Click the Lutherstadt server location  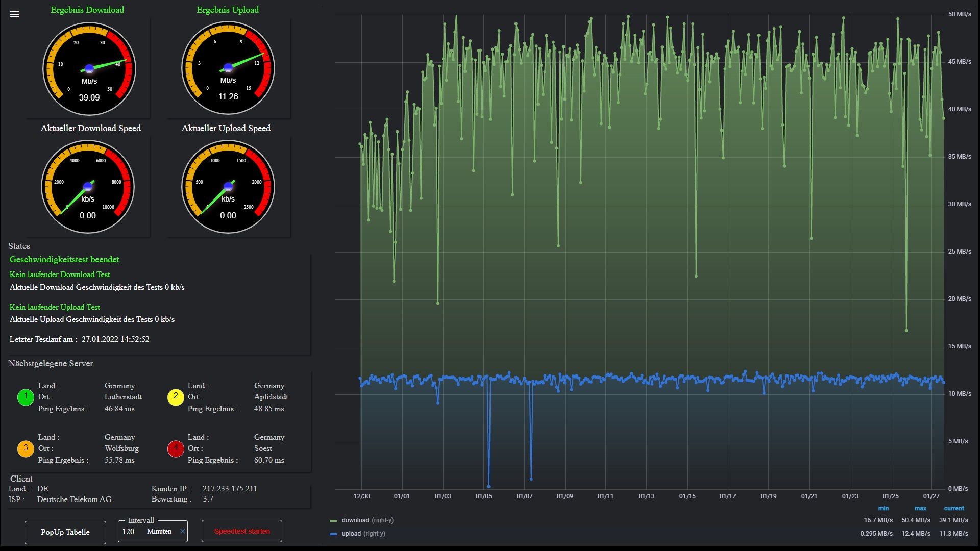tap(123, 397)
